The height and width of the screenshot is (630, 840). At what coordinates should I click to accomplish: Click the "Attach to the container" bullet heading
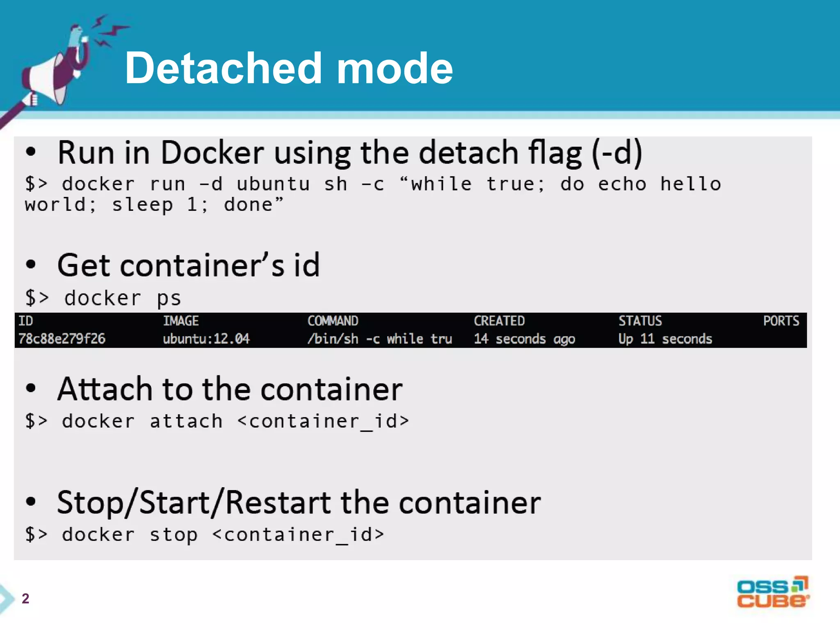(x=230, y=389)
